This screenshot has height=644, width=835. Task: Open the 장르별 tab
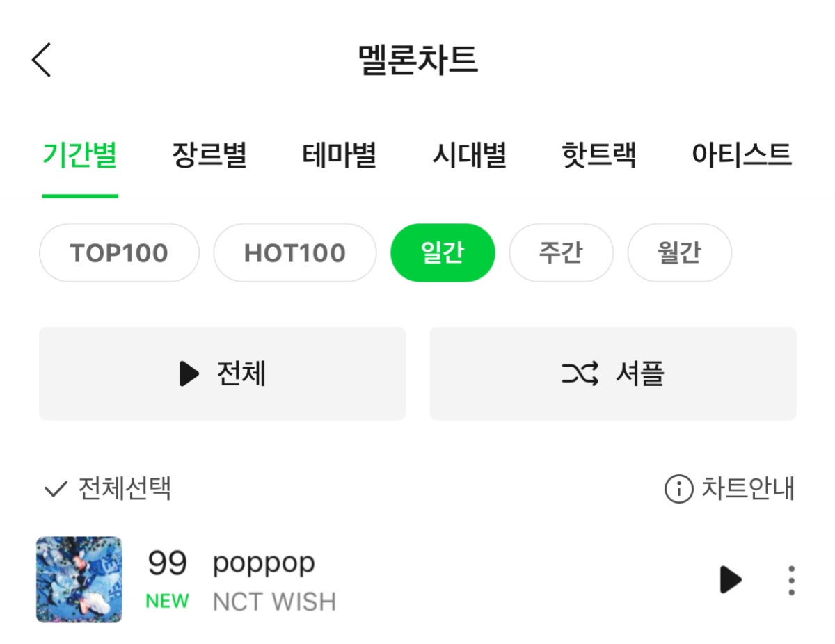[x=209, y=154]
